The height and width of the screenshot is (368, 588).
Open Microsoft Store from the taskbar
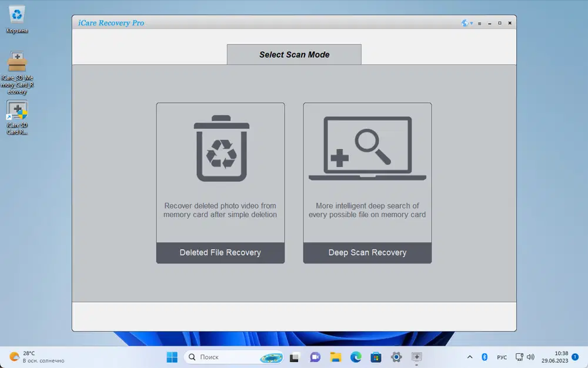[x=376, y=357]
